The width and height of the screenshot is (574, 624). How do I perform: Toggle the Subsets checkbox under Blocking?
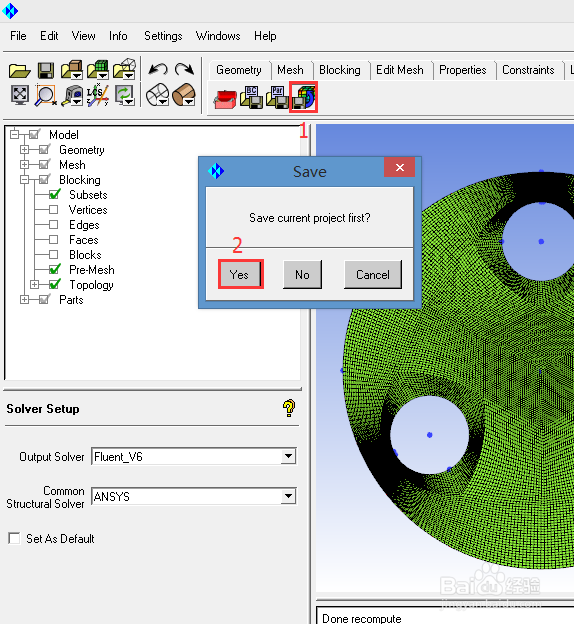(55, 195)
